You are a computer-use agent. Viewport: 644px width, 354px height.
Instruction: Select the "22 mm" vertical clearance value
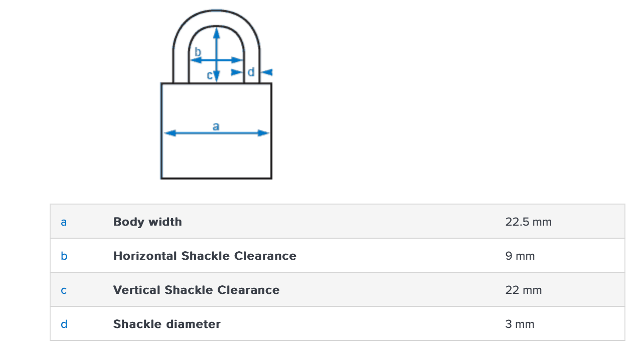tap(524, 290)
